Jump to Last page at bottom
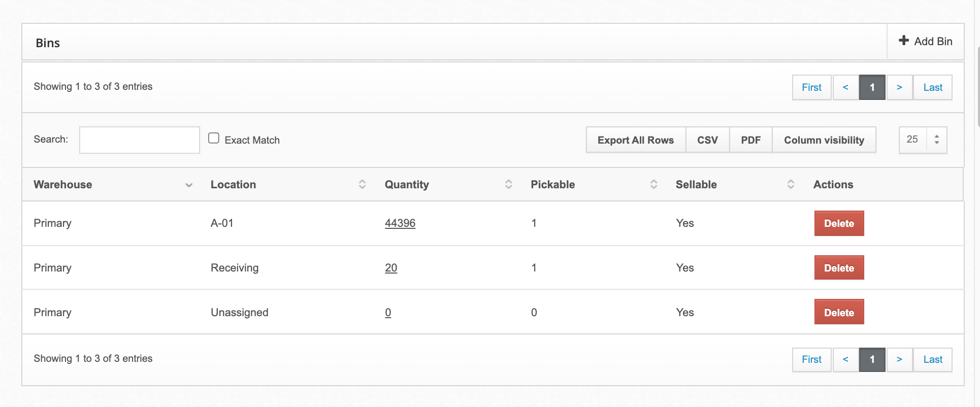 pos(932,359)
